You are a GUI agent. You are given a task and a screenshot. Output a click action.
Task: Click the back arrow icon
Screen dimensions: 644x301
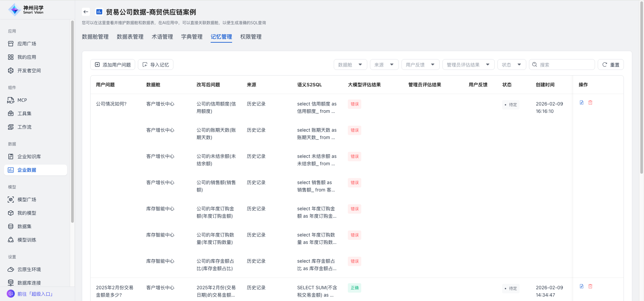tap(86, 12)
